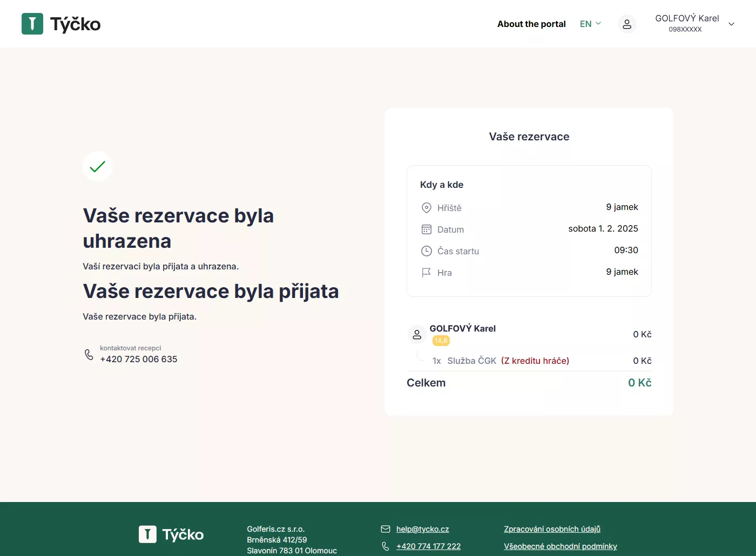Viewport: 756px width, 556px height.
Task: Click the footer Týčko logo
Action: click(171, 534)
